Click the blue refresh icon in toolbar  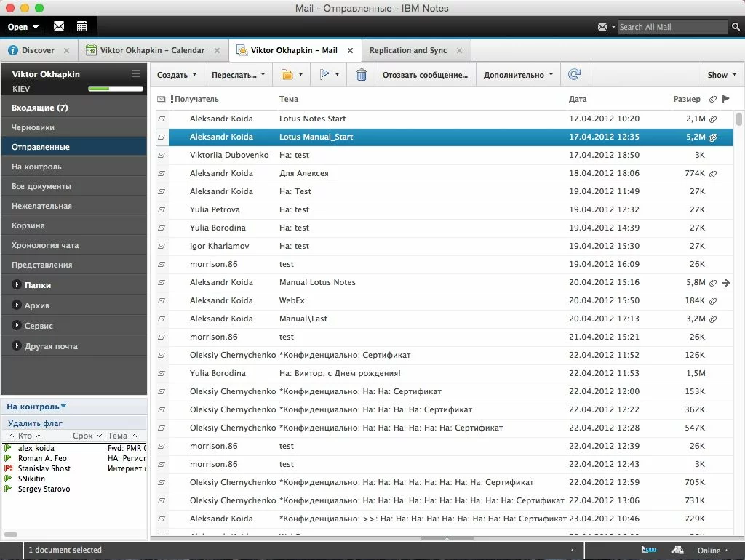click(x=574, y=75)
